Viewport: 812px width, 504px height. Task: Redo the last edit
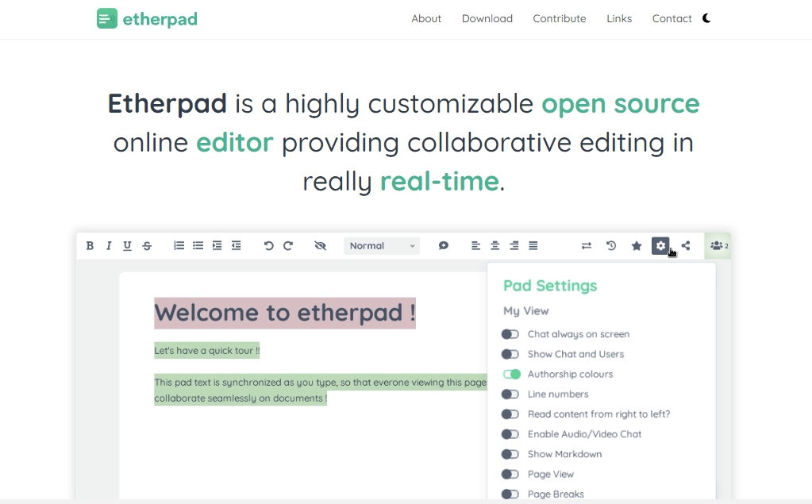coord(288,245)
